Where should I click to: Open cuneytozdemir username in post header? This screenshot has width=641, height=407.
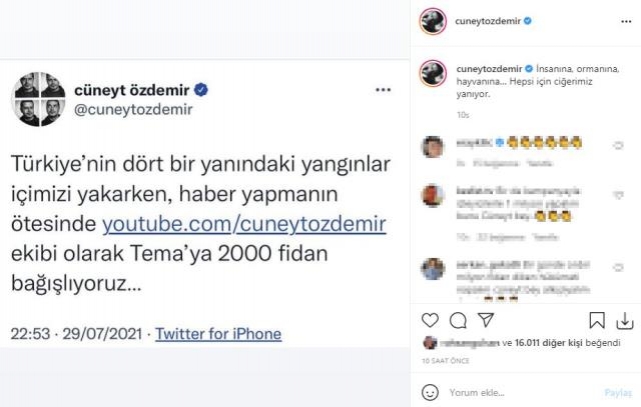[x=488, y=21]
